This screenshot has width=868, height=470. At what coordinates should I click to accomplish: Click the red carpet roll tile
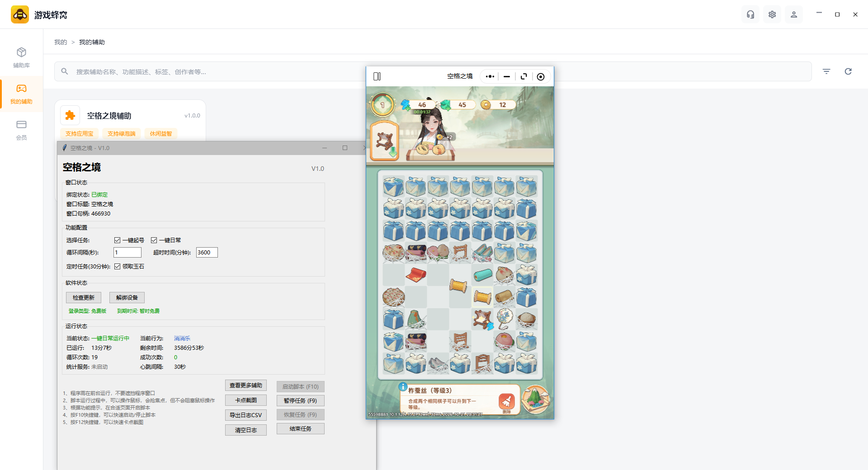(416, 275)
